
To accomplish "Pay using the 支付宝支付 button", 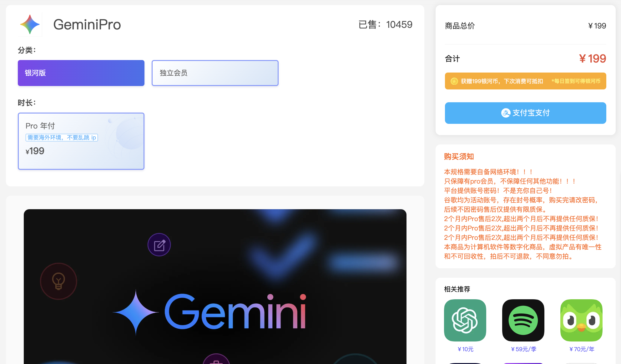I will tap(525, 113).
